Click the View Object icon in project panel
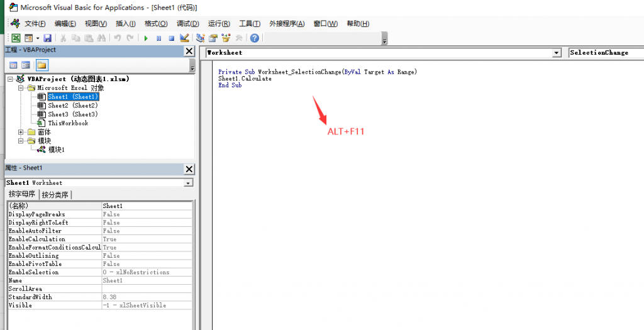644x330 pixels. click(26, 65)
